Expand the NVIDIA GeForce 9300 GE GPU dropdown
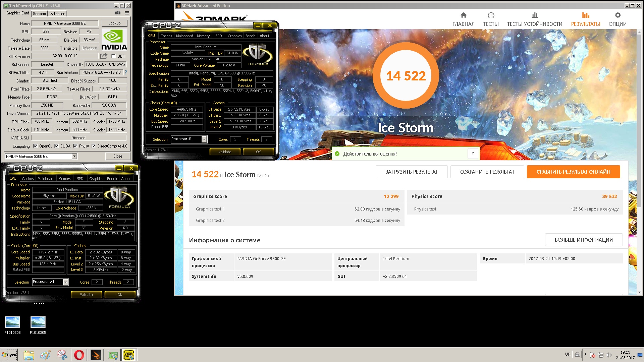 [x=74, y=156]
